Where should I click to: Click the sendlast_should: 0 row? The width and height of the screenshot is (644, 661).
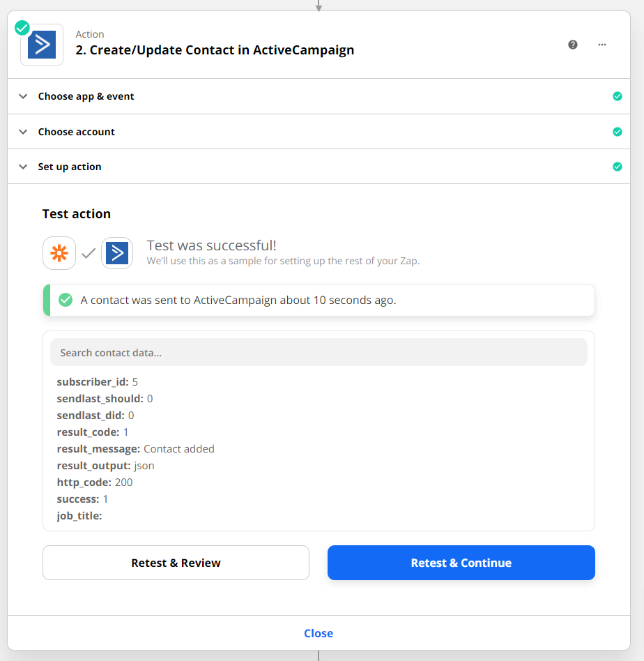click(105, 399)
